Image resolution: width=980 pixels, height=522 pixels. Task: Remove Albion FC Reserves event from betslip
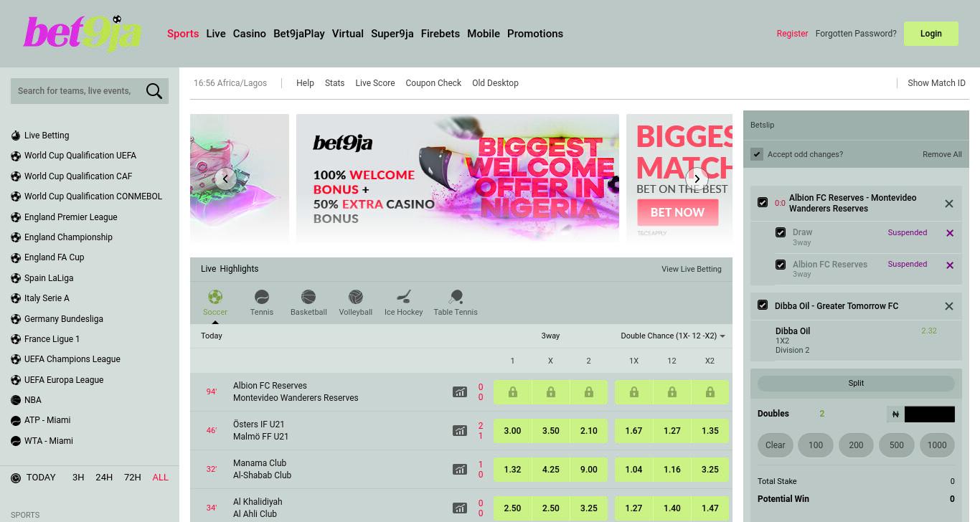(949, 204)
